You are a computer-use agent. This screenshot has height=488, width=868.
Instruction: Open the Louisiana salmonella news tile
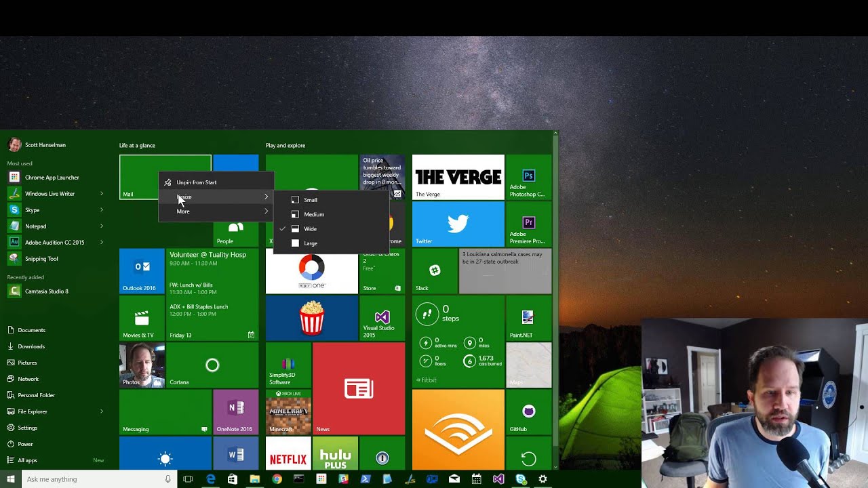point(506,271)
